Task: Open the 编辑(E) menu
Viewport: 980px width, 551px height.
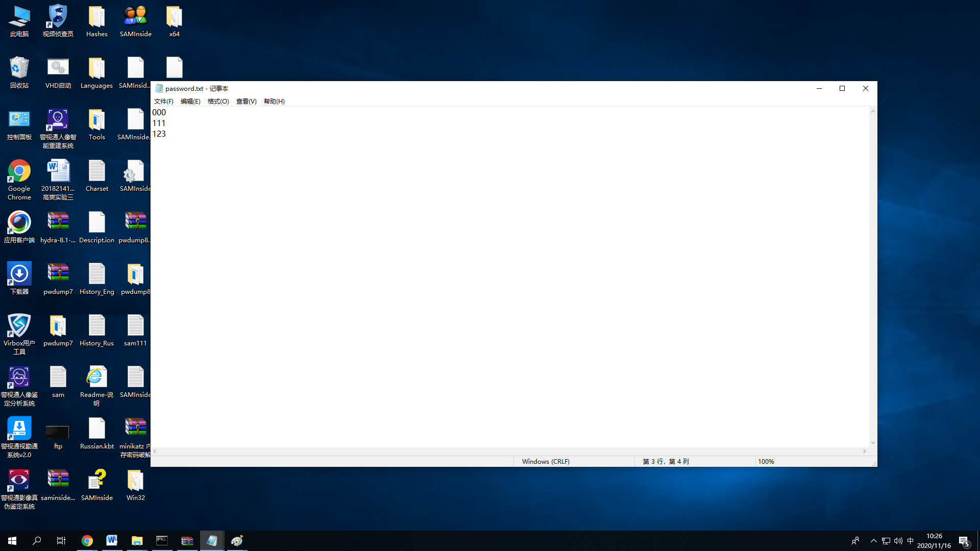Action: coord(190,102)
